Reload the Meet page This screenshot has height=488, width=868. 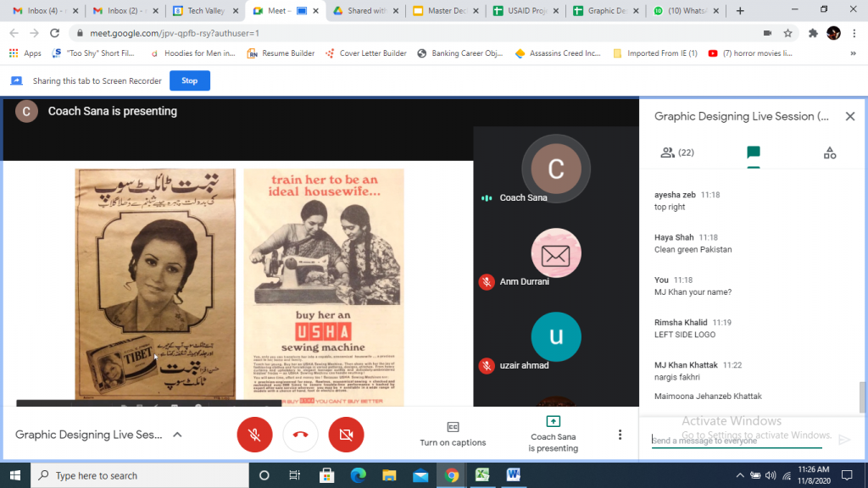click(x=54, y=33)
